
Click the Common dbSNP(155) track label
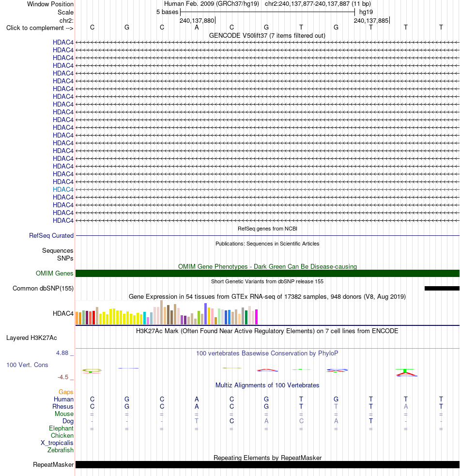[43, 289]
